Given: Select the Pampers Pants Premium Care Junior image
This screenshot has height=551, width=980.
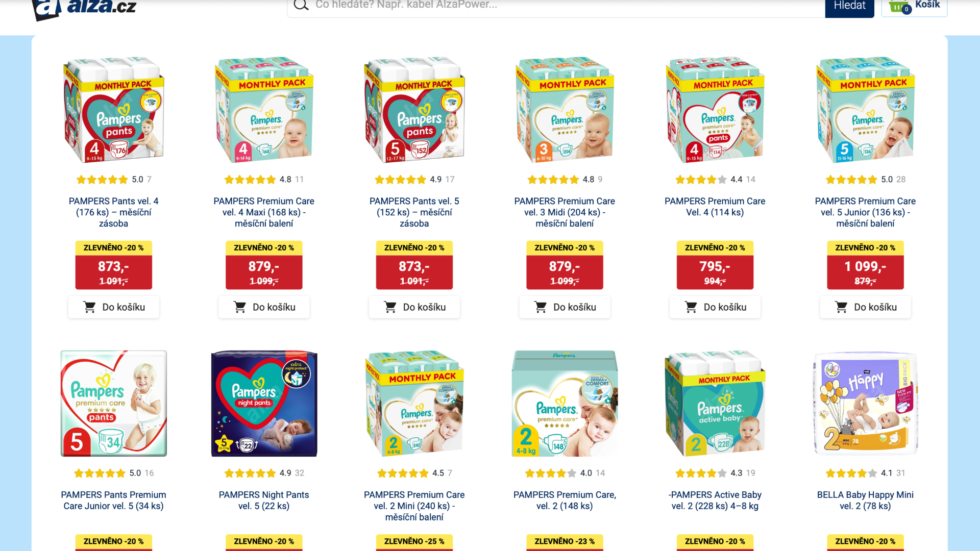Looking at the screenshot, I should 114,403.
